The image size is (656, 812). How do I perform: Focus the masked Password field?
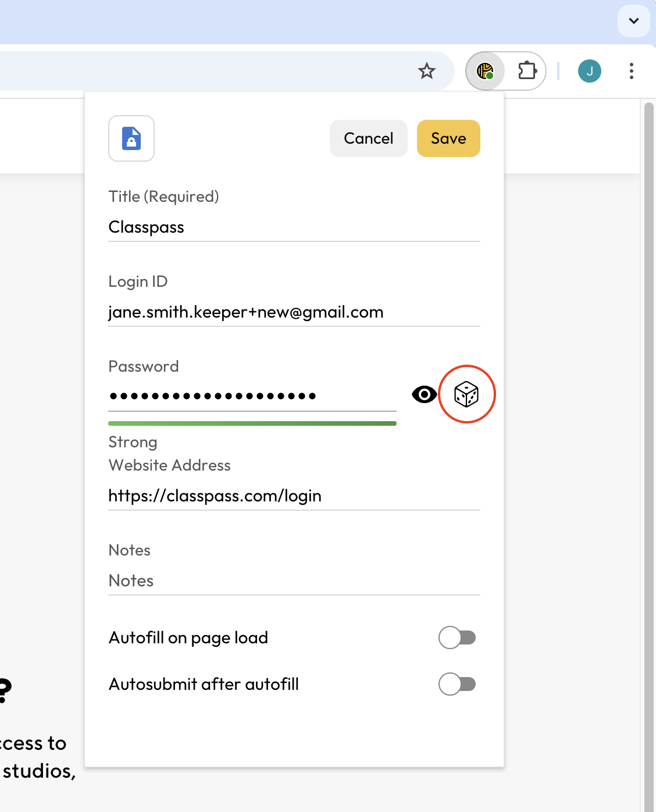tap(252, 396)
